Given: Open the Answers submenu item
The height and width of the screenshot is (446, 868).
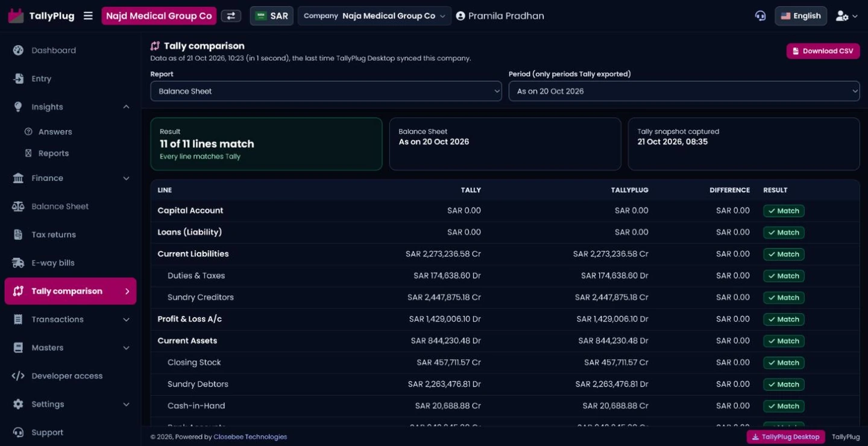Looking at the screenshot, I should pyautogui.click(x=55, y=131).
